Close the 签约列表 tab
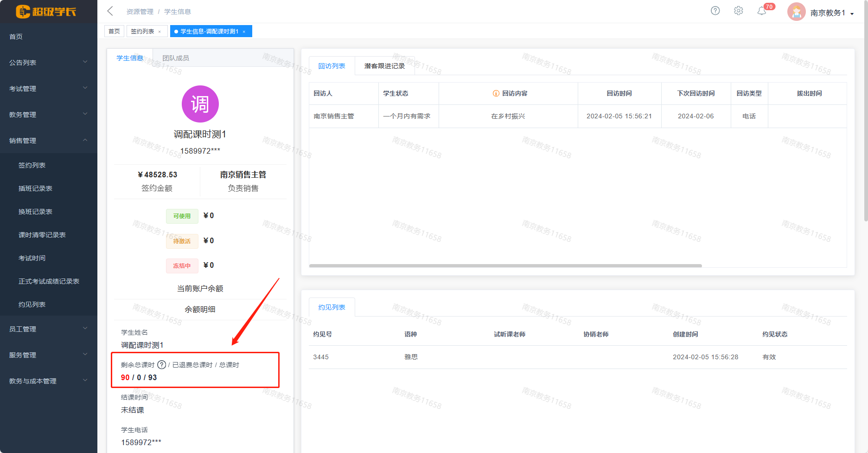This screenshot has height=453, width=868. [160, 32]
